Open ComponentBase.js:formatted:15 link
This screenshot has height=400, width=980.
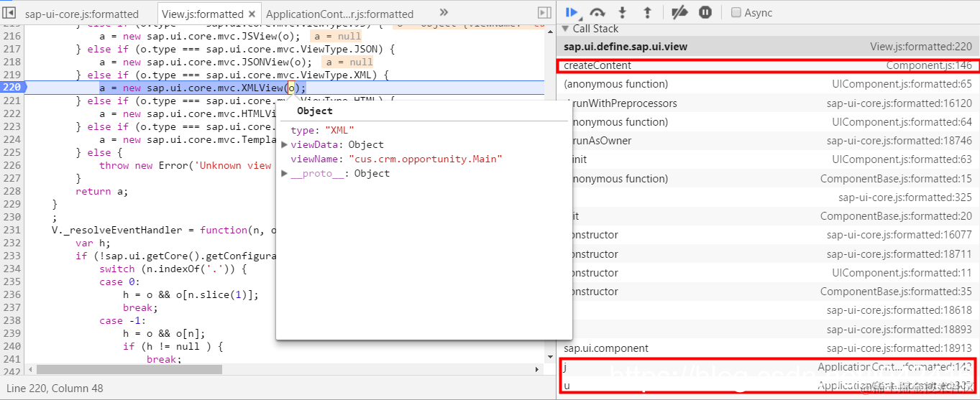(x=896, y=179)
